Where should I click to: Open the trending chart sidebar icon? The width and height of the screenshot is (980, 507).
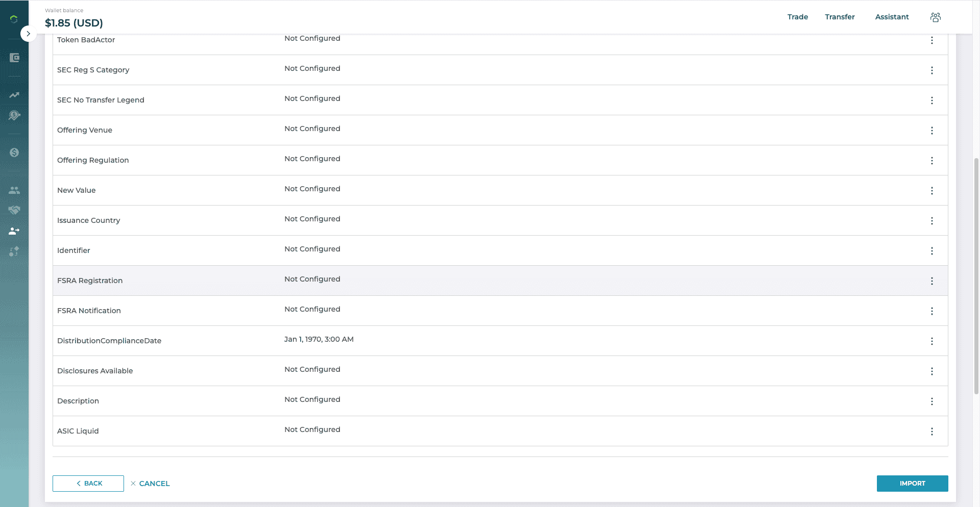pyautogui.click(x=14, y=95)
